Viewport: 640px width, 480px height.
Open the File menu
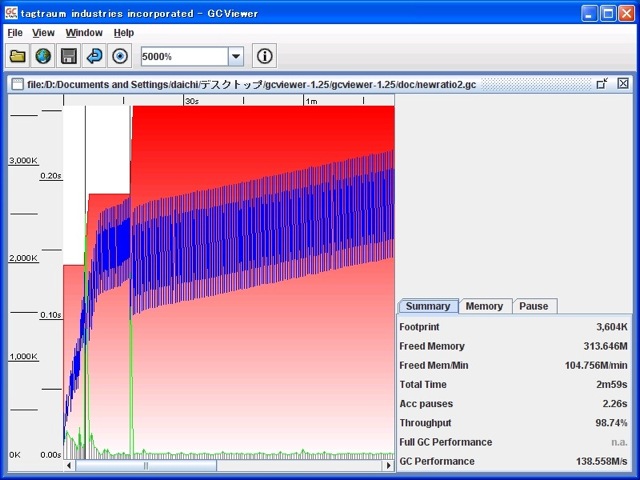[x=15, y=33]
